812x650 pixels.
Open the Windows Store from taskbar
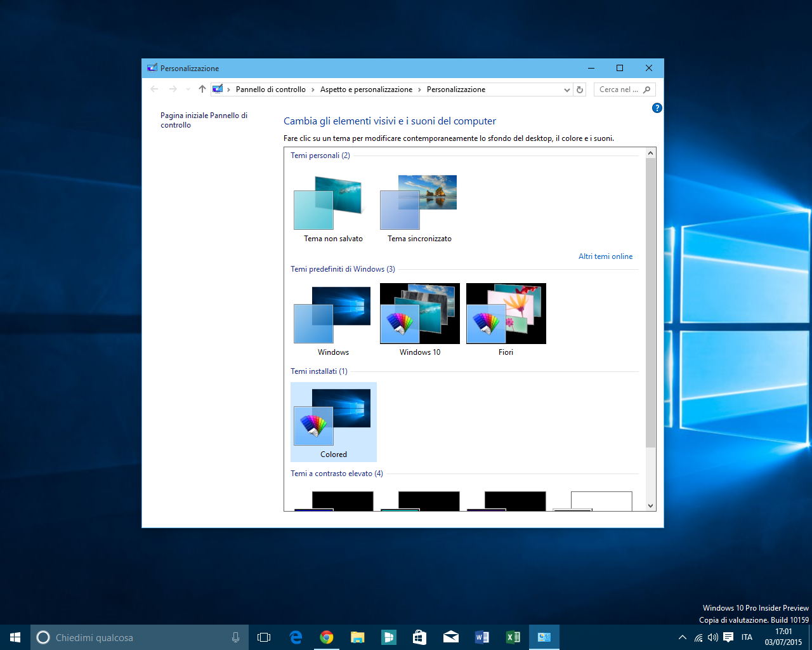(x=419, y=637)
